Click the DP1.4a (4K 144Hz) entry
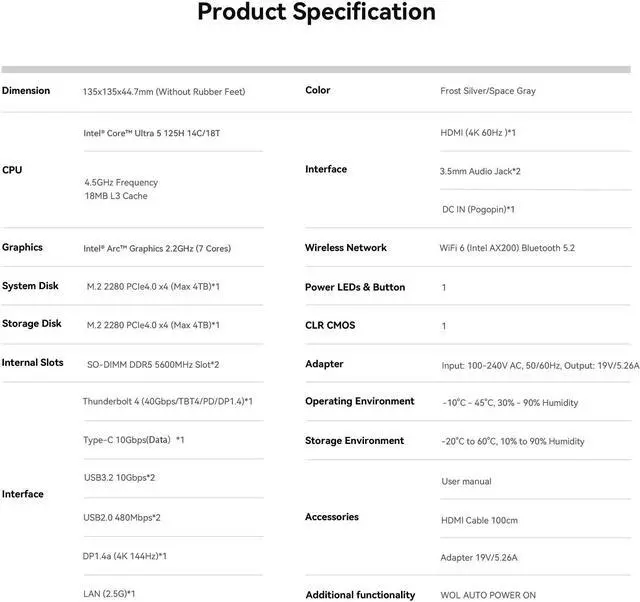Image resolution: width=640 pixels, height=602 pixels. pyautogui.click(x=124, y=556)
